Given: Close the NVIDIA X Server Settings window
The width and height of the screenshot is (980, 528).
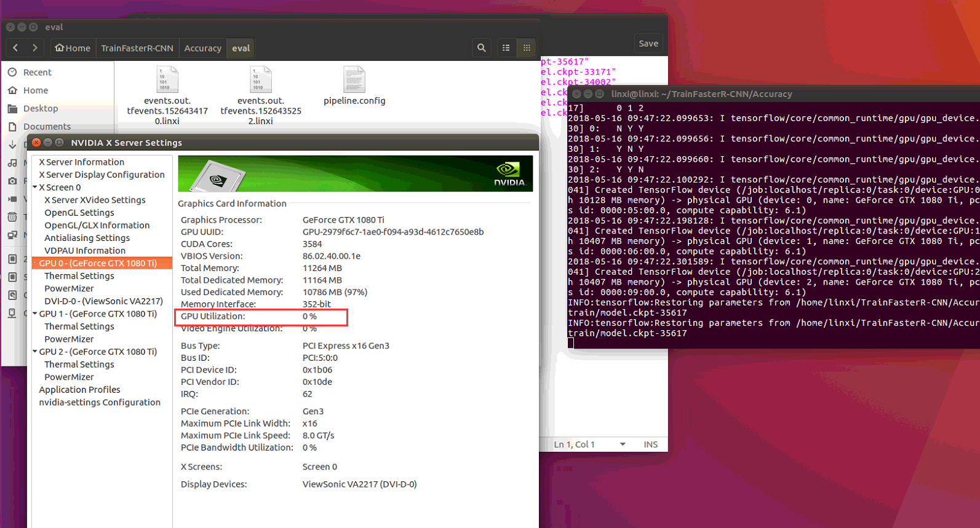Looking at the screenshot, I should pos(36,142).
